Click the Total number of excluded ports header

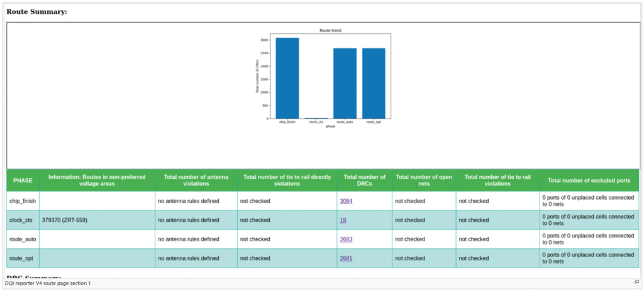coord(589,181)
